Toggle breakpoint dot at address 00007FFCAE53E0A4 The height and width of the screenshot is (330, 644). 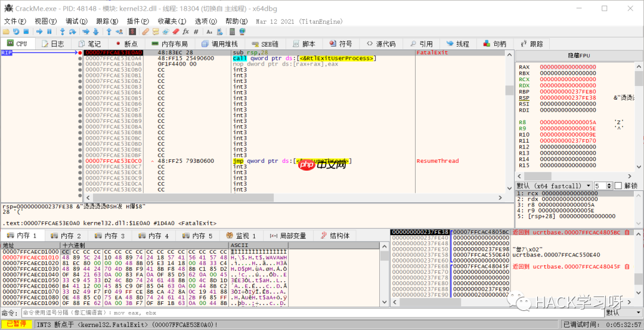pos(80,58)
